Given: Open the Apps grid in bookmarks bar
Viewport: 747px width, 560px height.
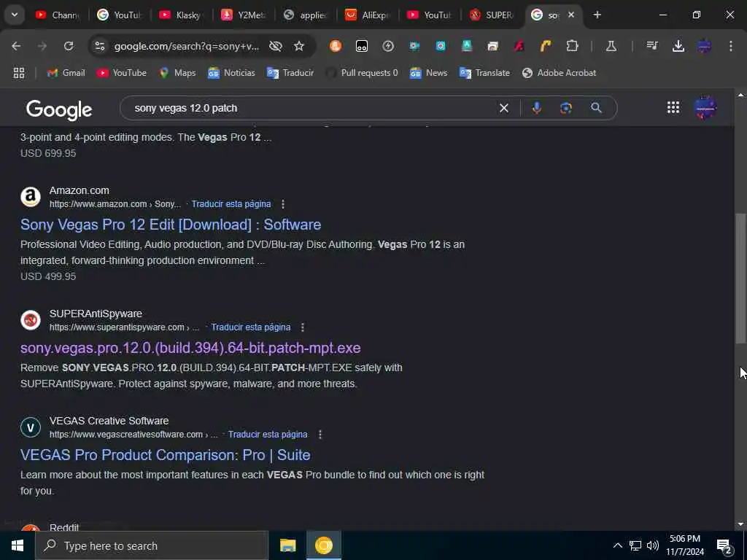Looking at the screenshot, I should pos(18,73).
